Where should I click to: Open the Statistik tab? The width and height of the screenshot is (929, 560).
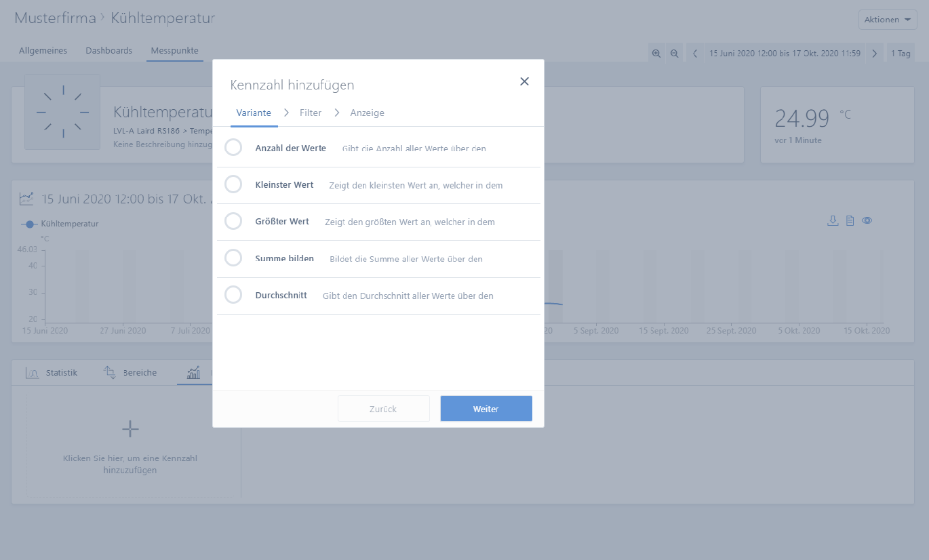[52, 373]
